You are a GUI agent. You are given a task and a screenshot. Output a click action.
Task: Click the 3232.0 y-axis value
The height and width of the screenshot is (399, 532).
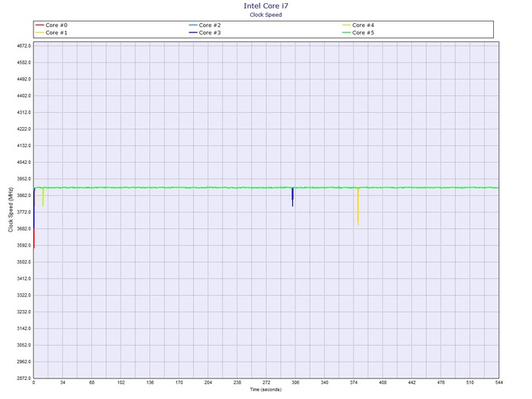pos(24,312)
